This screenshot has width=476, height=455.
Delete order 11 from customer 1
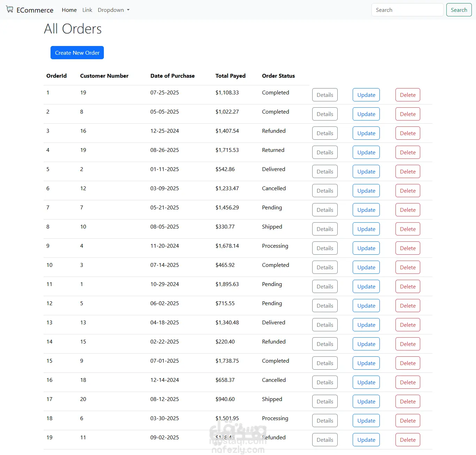pos(407,287)
